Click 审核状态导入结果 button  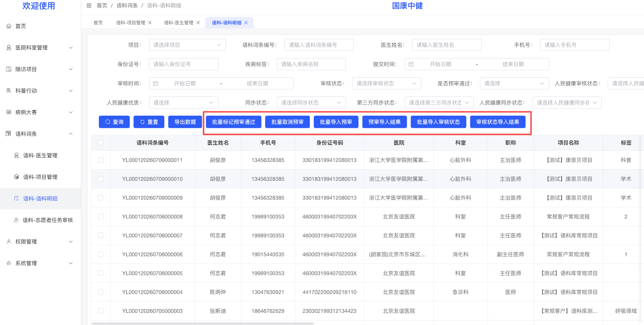[498, 122]
